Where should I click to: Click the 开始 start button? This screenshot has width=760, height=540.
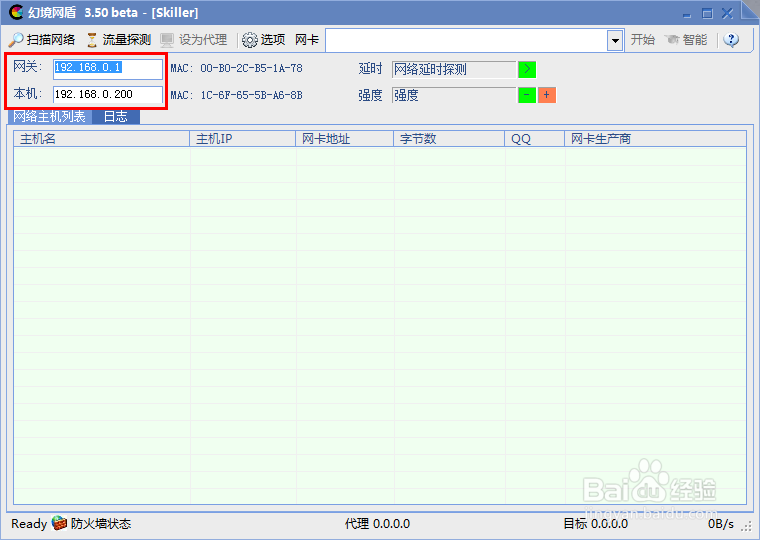pos(642,40)
